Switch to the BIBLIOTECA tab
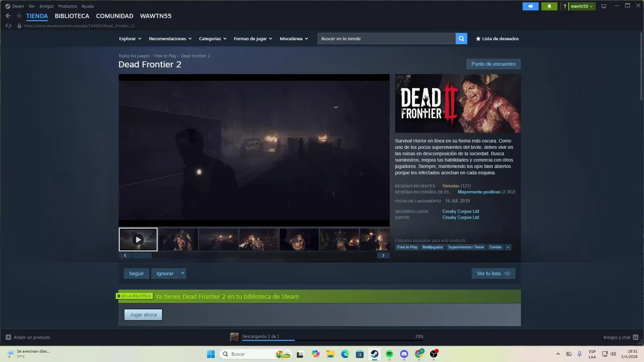Viewport: 644px width, 362px height. [x=72, y=16]
